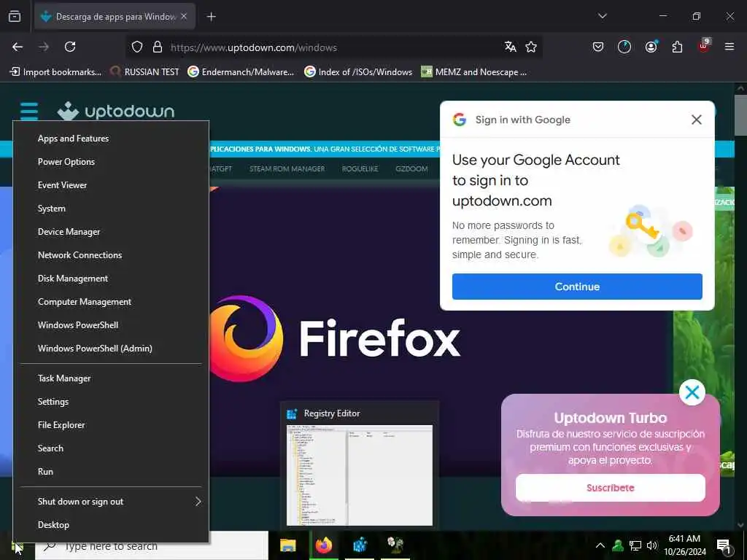Go back with the browser back arrow

pos(18,47)
